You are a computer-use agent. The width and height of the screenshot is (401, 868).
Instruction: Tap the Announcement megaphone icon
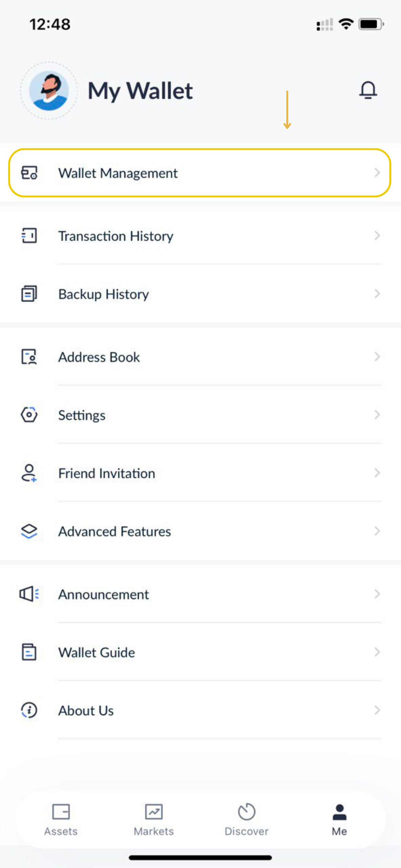(29, 594)
